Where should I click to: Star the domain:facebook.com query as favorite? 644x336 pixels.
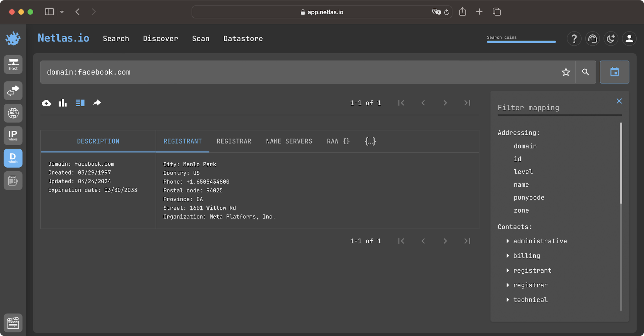(566, 72)
